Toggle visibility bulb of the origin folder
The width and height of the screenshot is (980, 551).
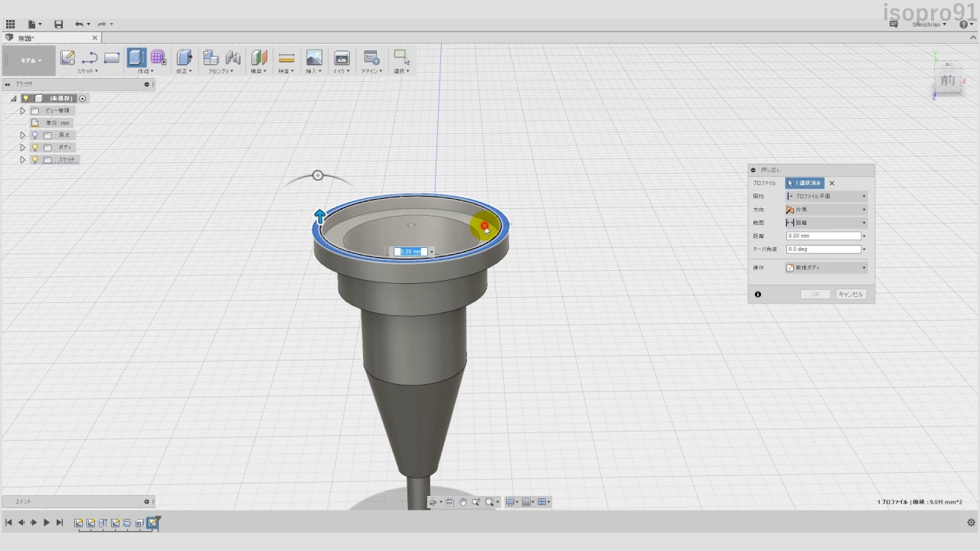(34, 135)
